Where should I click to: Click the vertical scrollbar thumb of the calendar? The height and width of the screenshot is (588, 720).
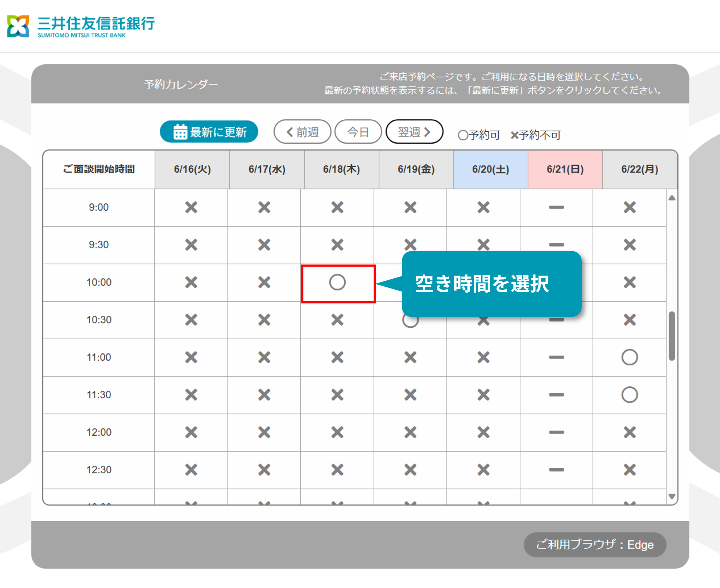[671, 336]
